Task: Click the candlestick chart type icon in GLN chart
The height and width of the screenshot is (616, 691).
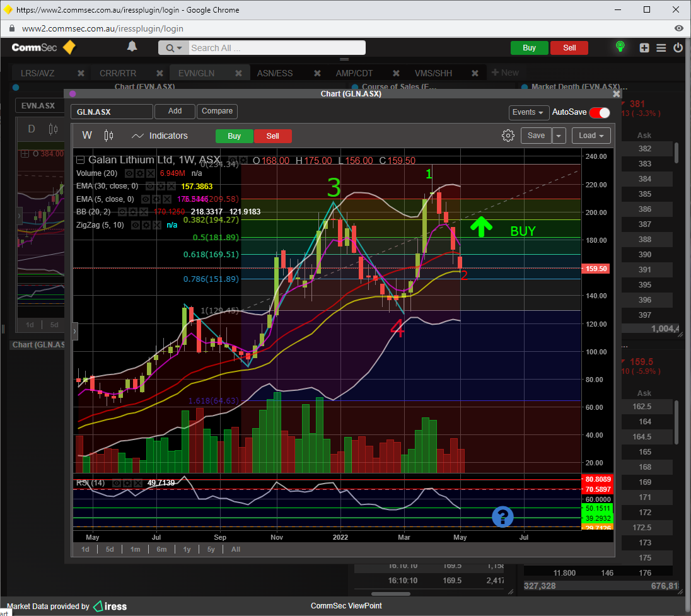Action: coord(108,136)
